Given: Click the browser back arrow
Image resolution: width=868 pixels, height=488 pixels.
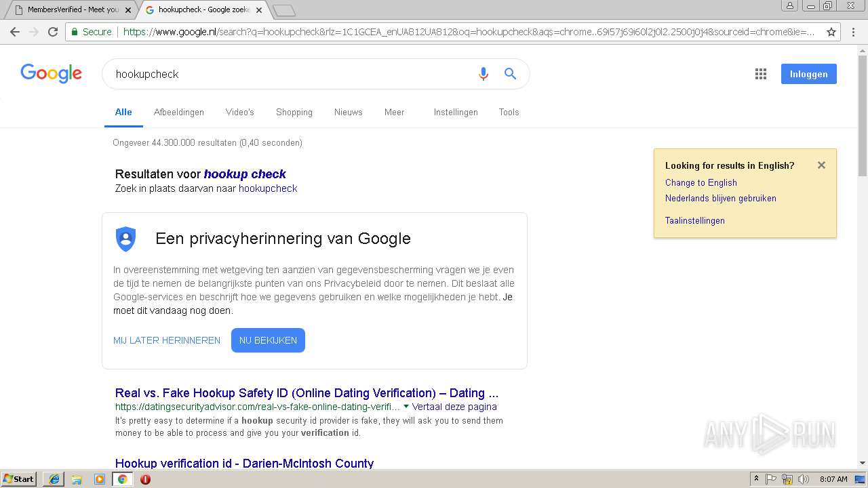Looking at the screenshot, I should (x=15, y=32).
